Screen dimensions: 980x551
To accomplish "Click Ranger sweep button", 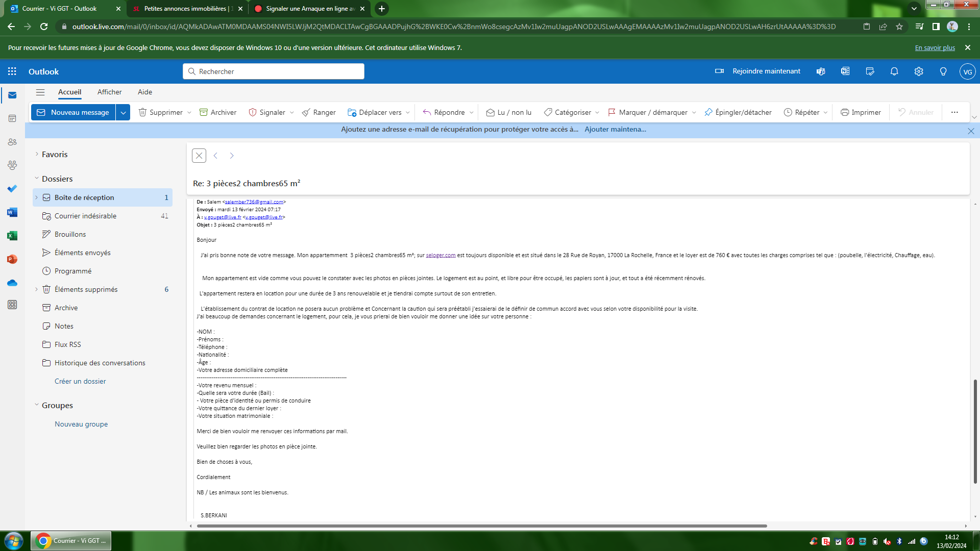I will tap(318, 112).
